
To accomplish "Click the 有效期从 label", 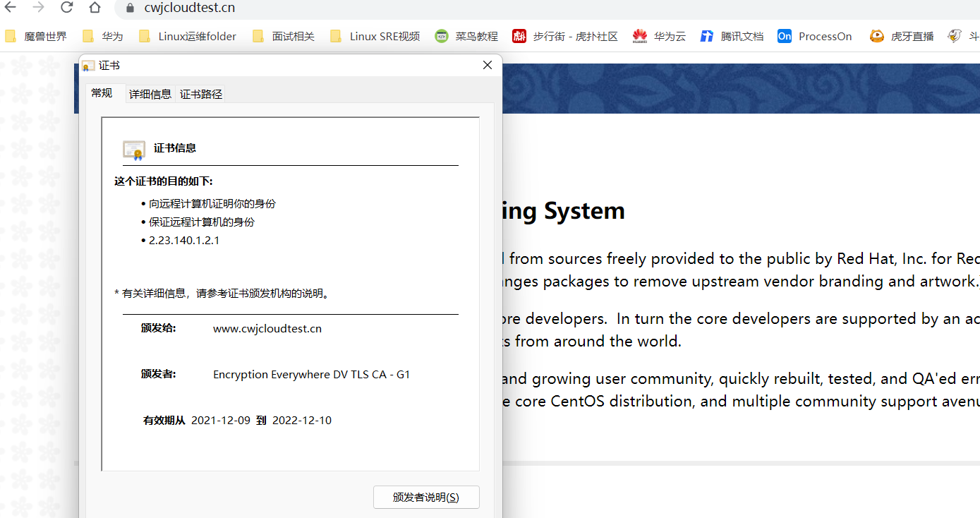I will [x=164, y=420].
